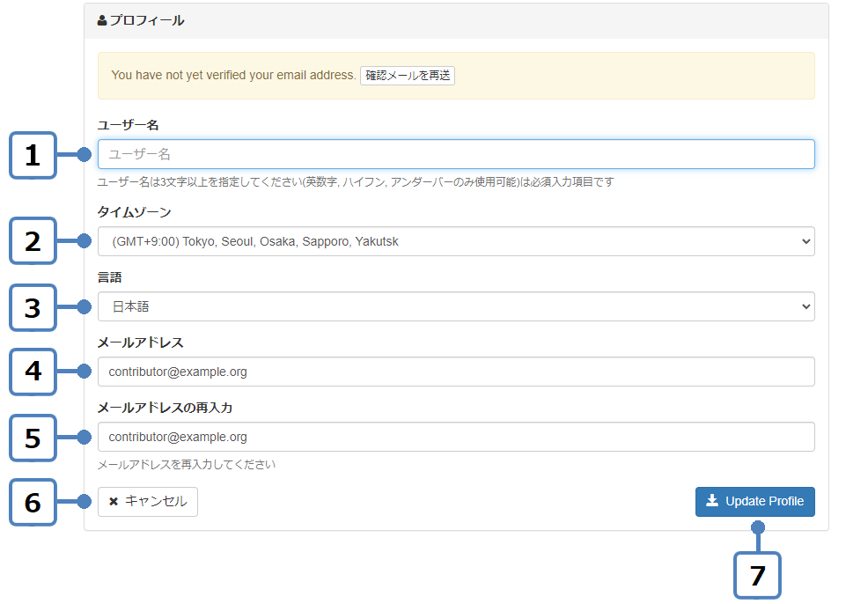Viewport: 868px width, 604px height.
Task: Click the numbered callout box 1
Action: coord(33,156)
